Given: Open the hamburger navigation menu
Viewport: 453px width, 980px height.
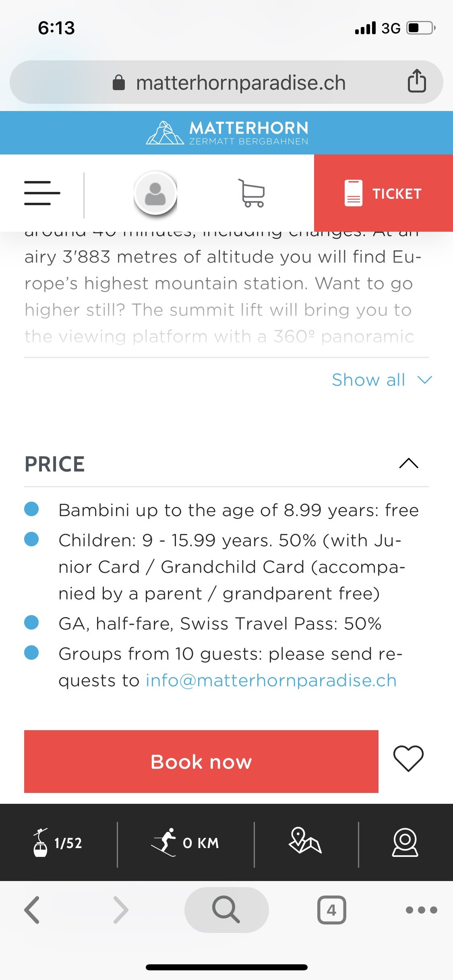Looking at the screenshot, I should point(42,194).
